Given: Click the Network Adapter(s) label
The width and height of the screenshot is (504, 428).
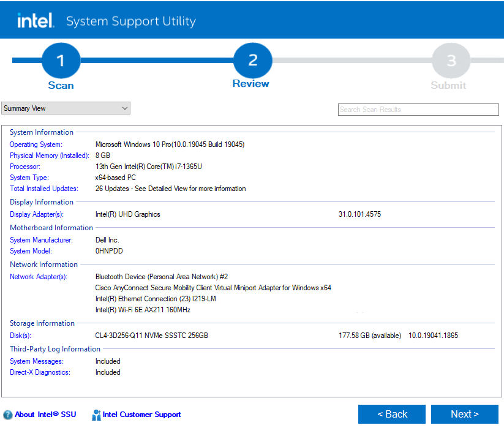Looking at the screenshot, I should pos(39,277).
